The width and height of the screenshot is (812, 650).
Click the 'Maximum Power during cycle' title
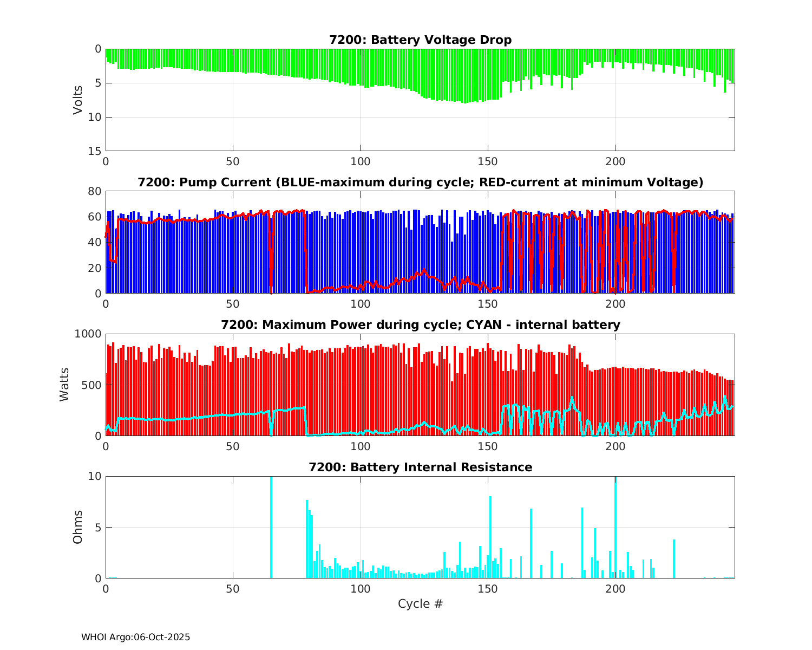[420, 325]
